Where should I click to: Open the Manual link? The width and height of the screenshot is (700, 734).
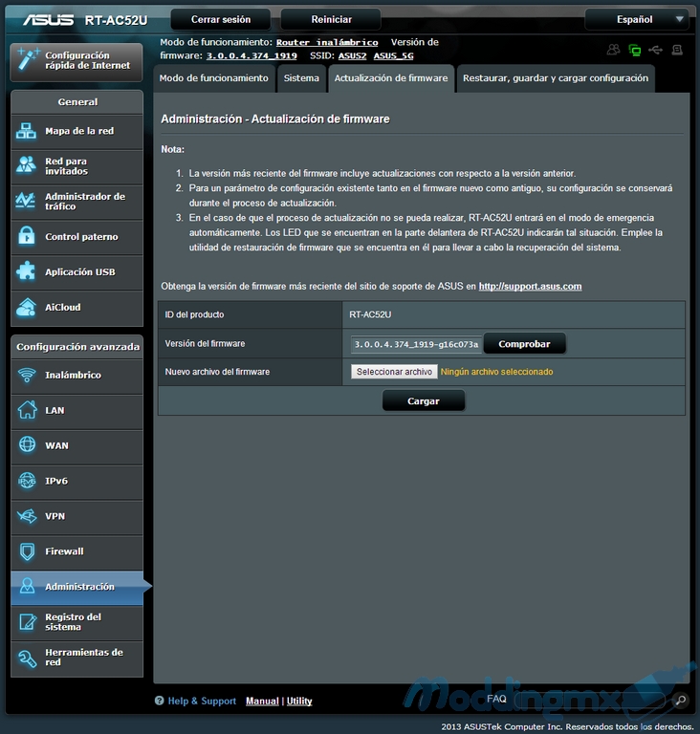[x=262, y=701]
